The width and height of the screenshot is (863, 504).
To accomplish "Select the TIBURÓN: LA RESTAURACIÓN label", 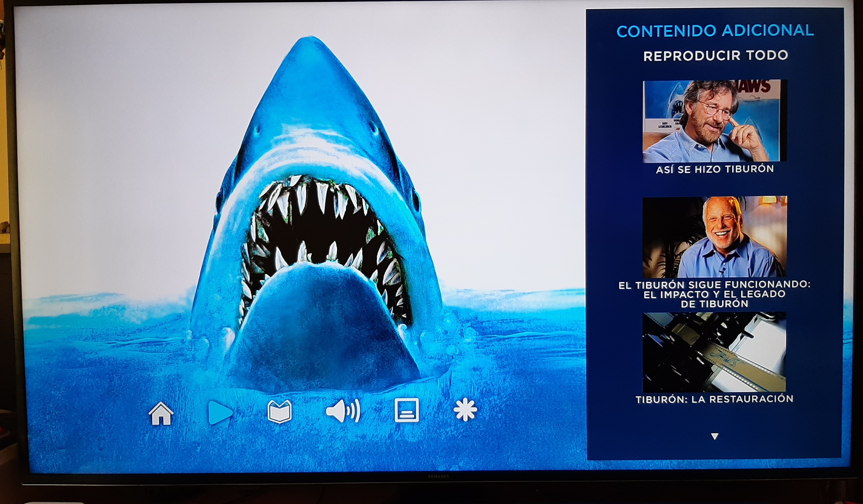I will tap(714, 399).
